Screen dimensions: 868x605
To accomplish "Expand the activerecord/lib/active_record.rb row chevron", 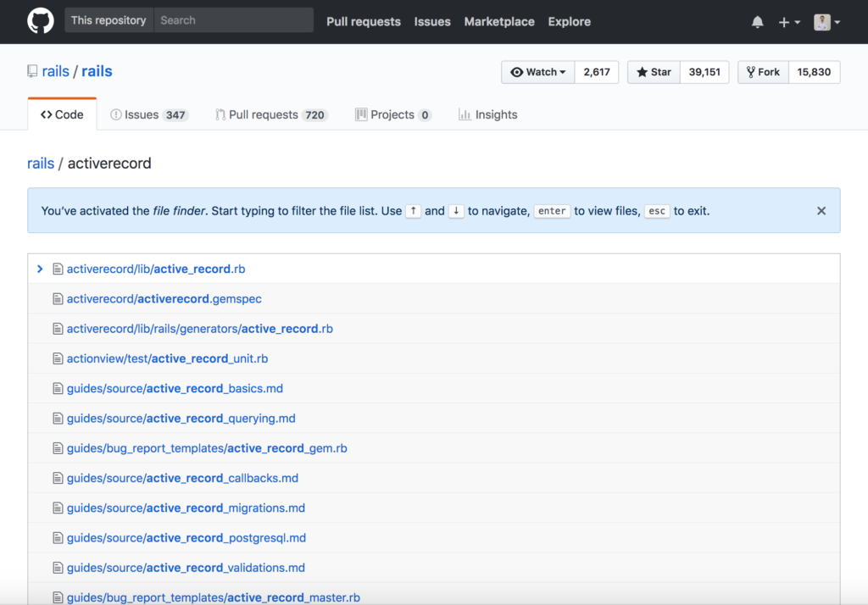I will pos(40,269).
